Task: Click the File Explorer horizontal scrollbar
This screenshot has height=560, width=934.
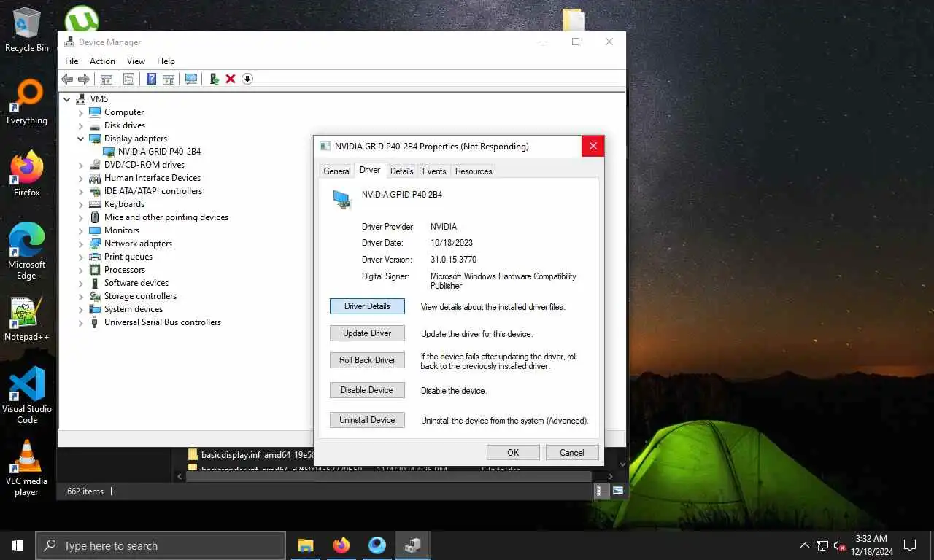Action: [x=388, y=476]
